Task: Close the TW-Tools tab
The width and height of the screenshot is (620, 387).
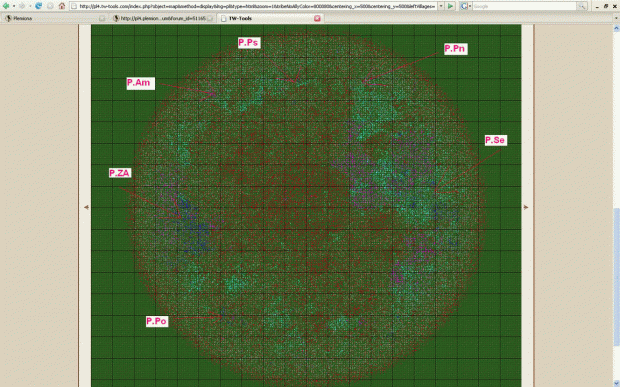Action: tap(317, 18)
